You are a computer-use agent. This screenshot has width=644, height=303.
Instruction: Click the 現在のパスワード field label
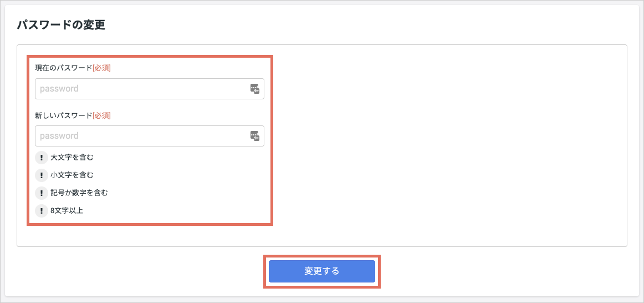coord(64,68)
